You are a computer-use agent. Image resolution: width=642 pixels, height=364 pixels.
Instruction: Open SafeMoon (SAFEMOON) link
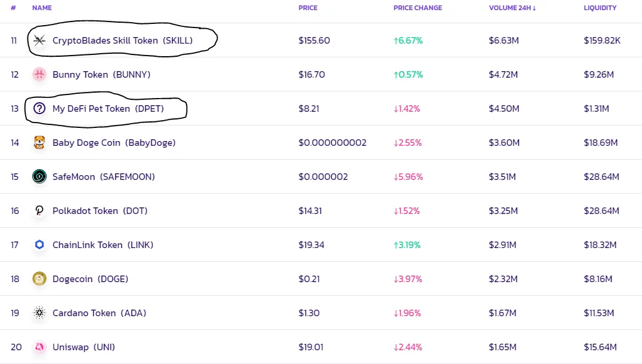(x=103, y=176)
